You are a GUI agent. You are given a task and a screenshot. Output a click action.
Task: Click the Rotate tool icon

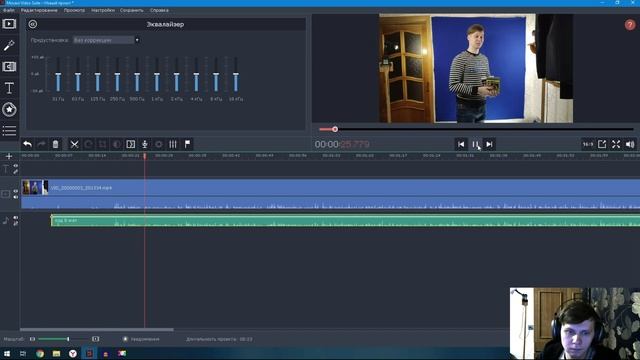(88, 144)
